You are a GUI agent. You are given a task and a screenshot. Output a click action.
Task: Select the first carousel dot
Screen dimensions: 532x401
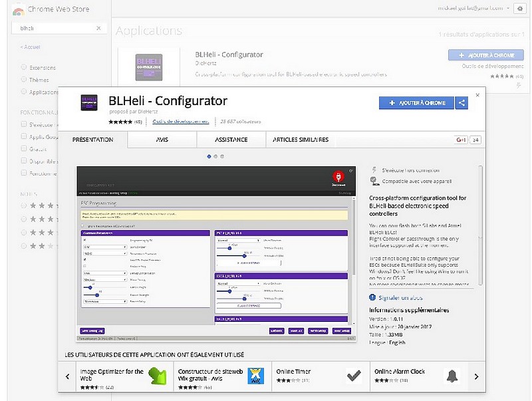(x=209, y=156)
